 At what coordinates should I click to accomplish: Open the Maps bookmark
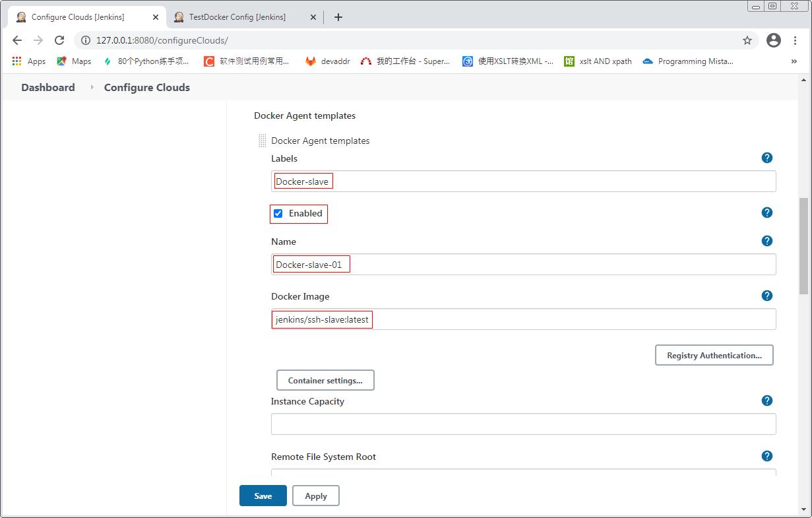click(x=74, y=61)
